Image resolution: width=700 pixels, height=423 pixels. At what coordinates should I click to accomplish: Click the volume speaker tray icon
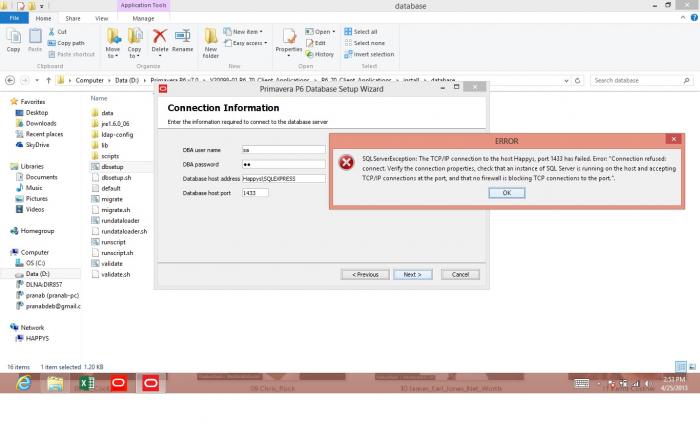647,383
